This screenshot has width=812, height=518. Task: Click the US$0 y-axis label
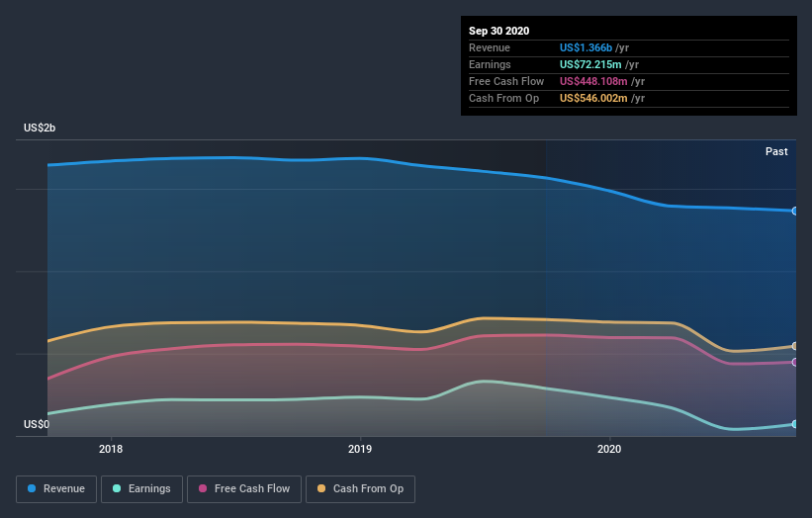[37, 424]
